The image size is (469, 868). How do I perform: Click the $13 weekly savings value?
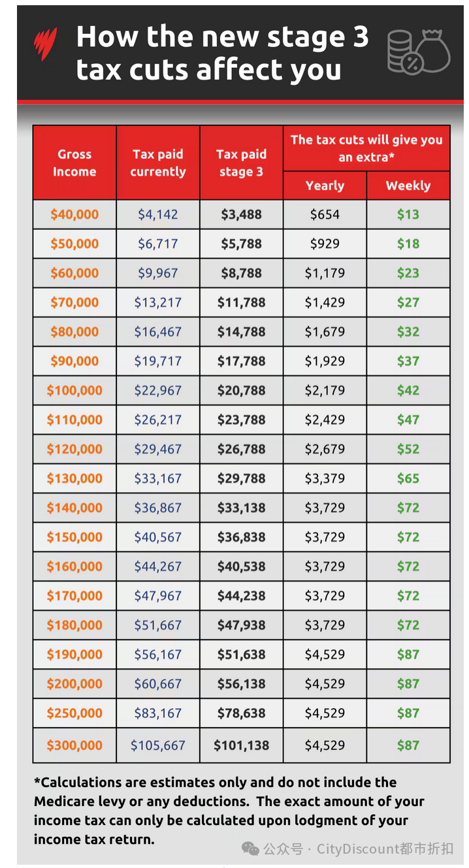tap(408, 215)
